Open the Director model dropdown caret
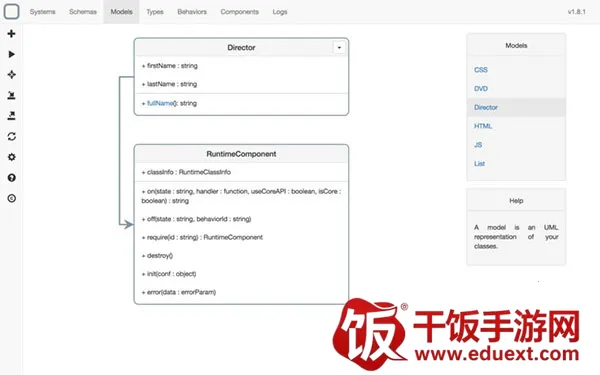This screenshot has height=375, width=600. [339, 48]
